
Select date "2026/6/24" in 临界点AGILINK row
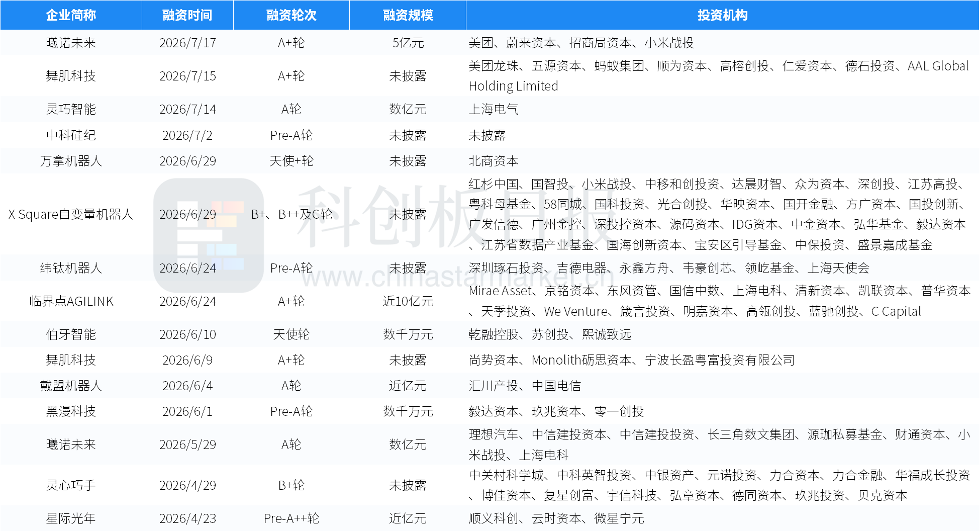[187, 301]
